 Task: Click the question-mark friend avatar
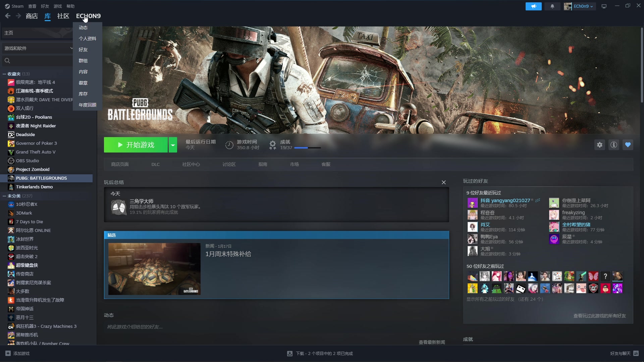[x=605, y=276]
